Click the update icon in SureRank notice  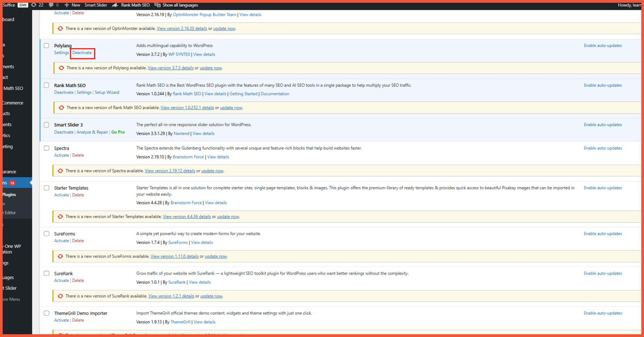60,296
